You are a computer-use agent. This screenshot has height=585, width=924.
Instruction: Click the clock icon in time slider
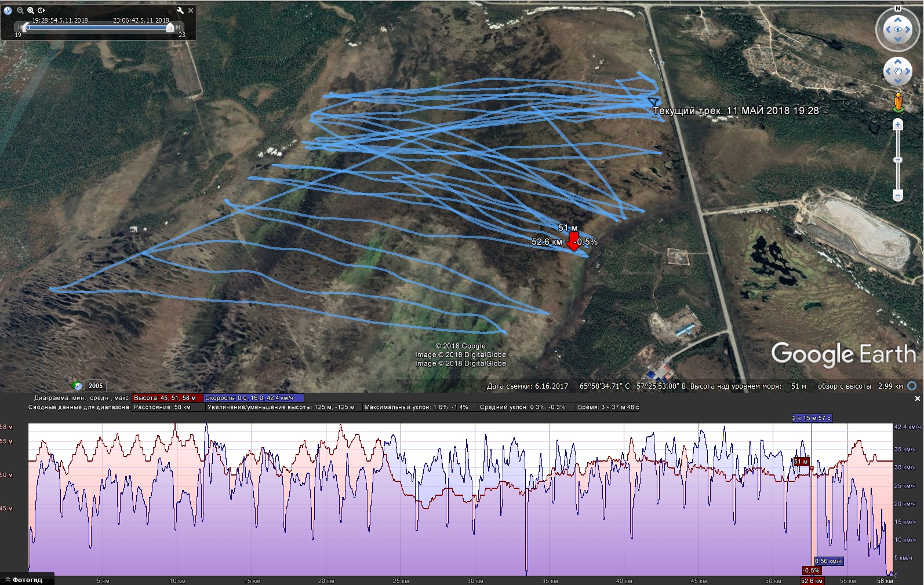tap(8, 10)
